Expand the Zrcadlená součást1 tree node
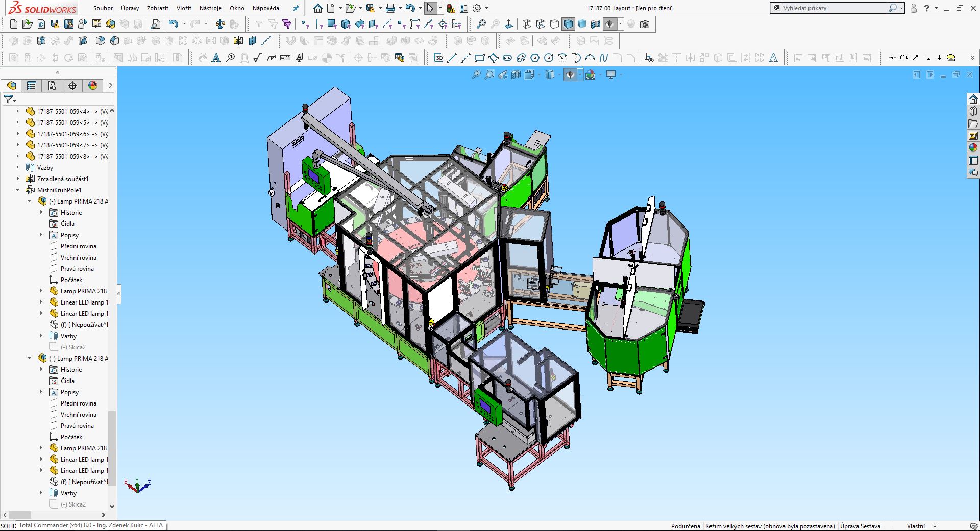Image resolution: width=980 pixels, height=531 pixels. [18, 179]
